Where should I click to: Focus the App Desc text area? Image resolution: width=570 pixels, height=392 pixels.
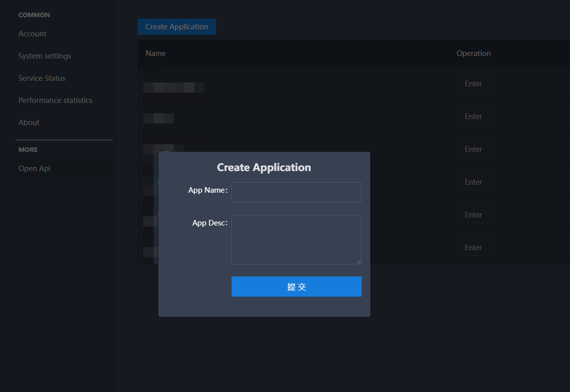click(296, 239)
